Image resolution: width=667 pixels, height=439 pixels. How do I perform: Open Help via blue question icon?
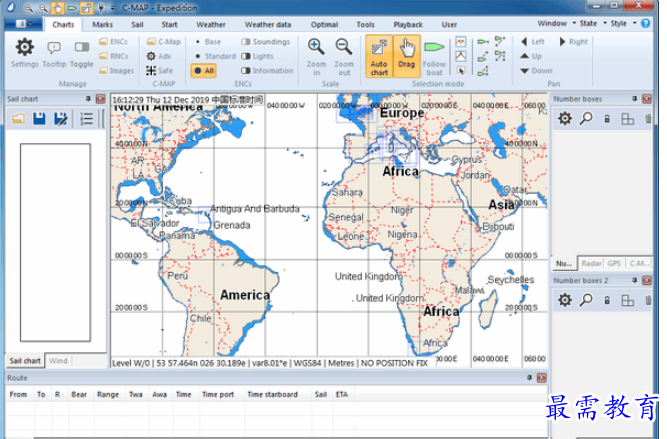click(646, 23)
